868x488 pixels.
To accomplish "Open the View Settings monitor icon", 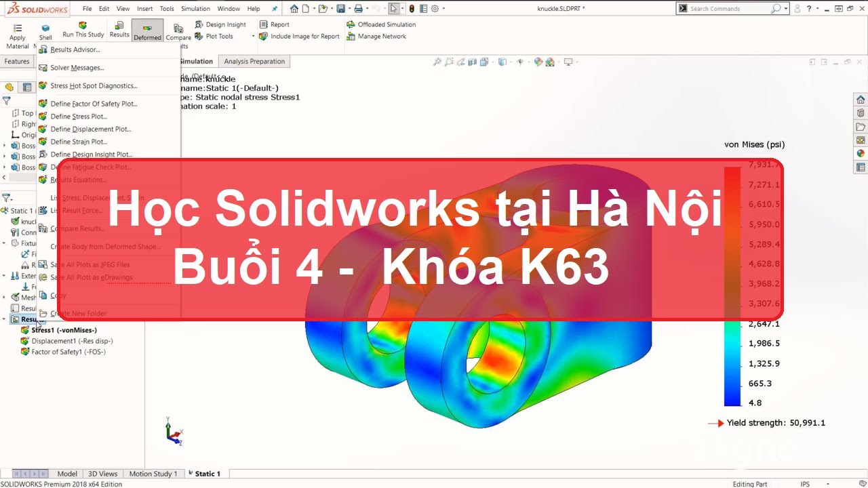I will click(568, 62).
